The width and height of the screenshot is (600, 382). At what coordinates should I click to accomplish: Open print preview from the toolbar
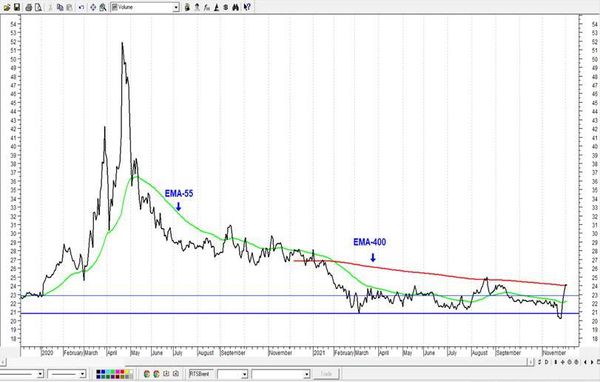click(38, 7)
